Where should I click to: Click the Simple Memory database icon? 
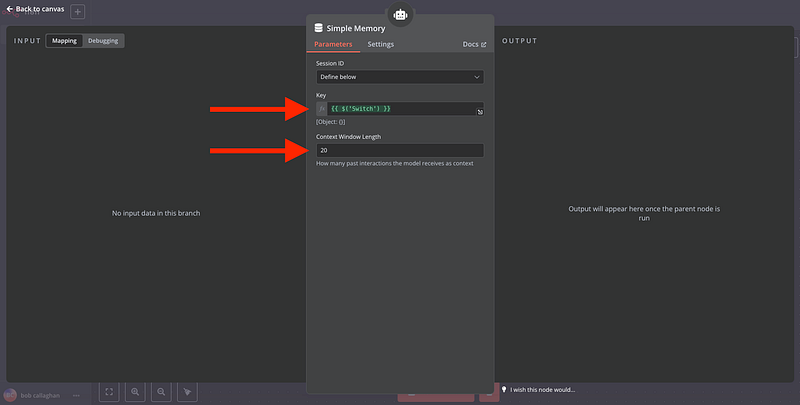319,28
